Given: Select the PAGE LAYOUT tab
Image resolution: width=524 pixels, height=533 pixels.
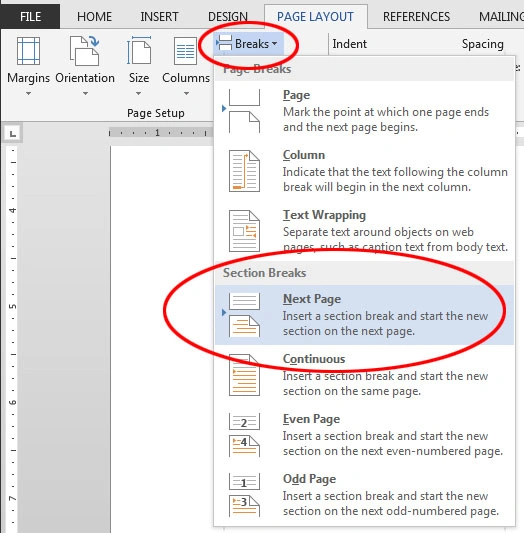Looking at the screenshot, I should (x=315, y=17).
